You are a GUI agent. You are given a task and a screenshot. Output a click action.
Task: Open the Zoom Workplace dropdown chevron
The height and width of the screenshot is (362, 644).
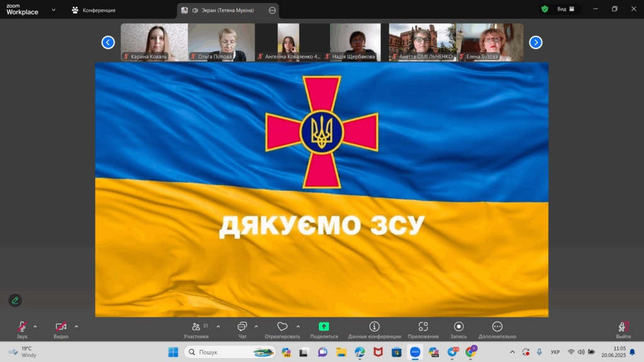[x=53, y=10]
